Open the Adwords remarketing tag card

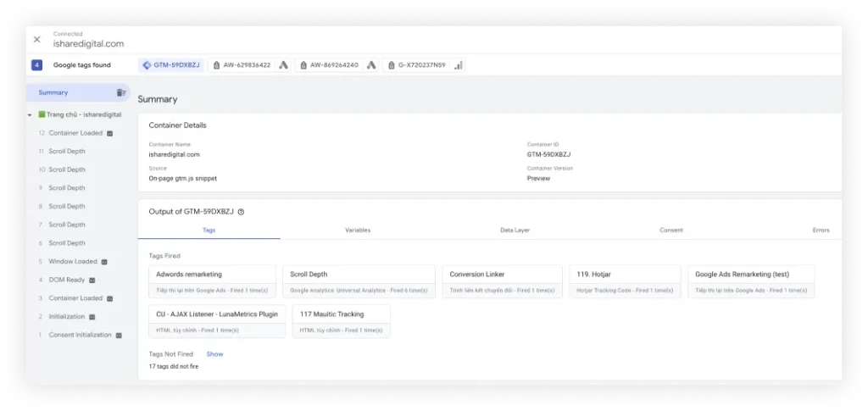(x=213, y=281)
